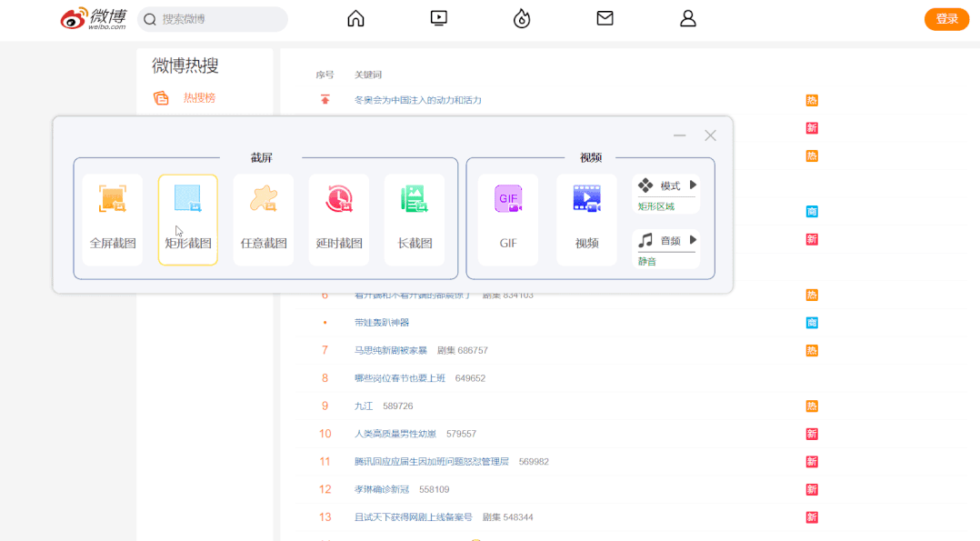Start a delayed capture (延时截图)
This screenshot has height=541, width=980.
(x=339, y=219)
